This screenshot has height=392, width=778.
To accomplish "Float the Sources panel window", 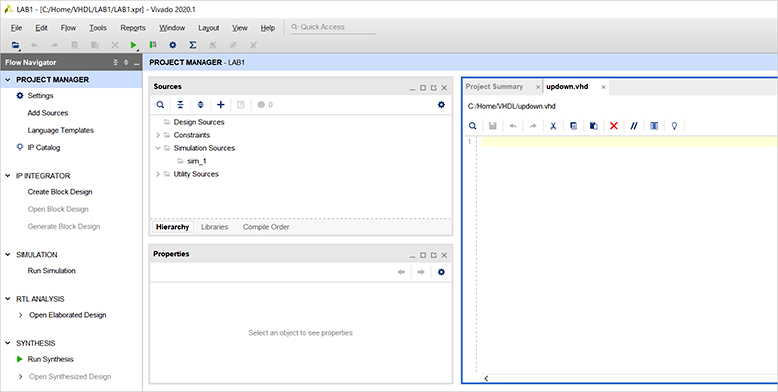I will click(x=434, y=88).
